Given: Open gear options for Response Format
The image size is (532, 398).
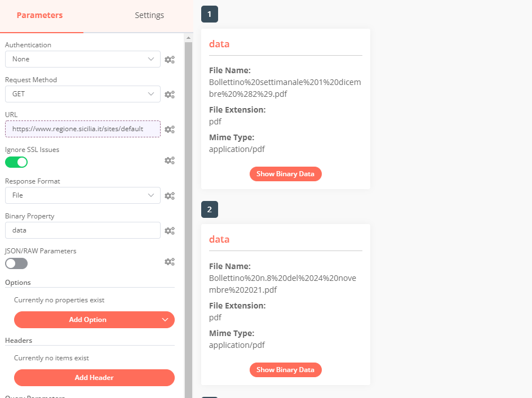Looking at the screenshot, I should tap(169, 195).
